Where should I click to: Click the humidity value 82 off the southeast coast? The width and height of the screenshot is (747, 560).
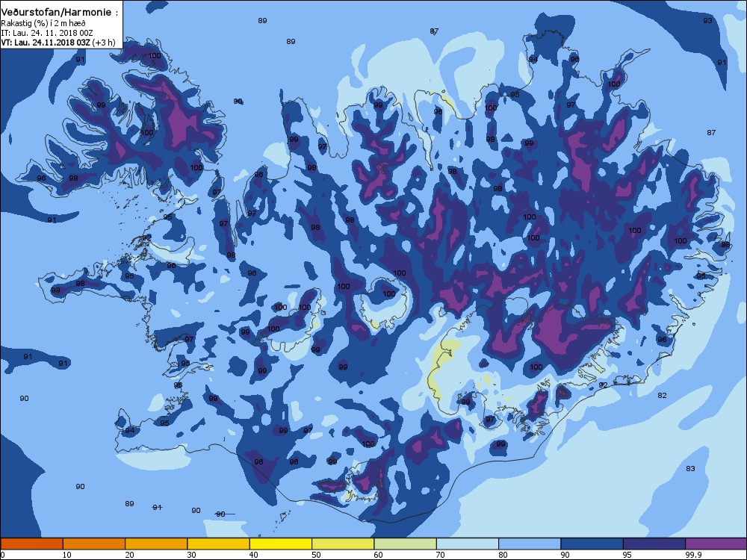pyautogui.click(x=662, y=395)
